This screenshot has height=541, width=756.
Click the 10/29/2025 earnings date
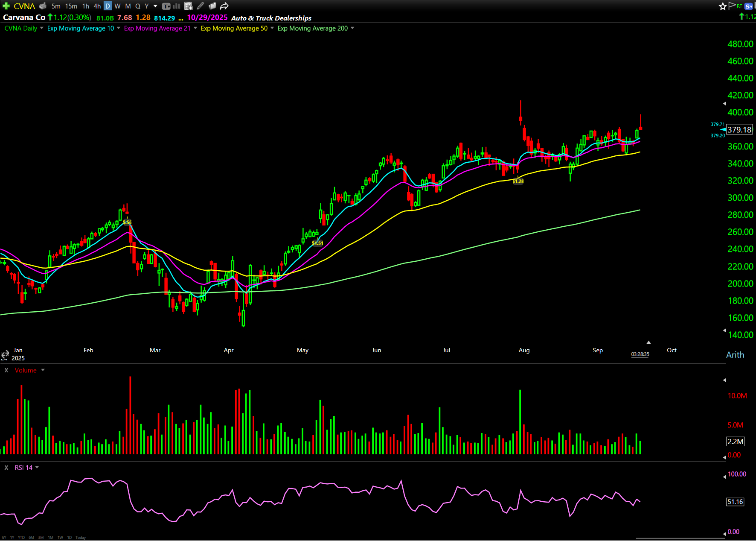(x=207, y=18)
